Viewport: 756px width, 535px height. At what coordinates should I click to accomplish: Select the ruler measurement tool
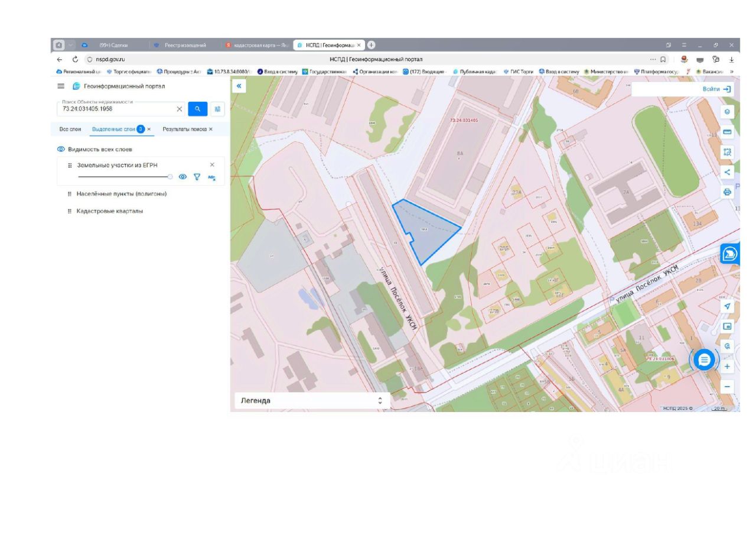(727, 132)
